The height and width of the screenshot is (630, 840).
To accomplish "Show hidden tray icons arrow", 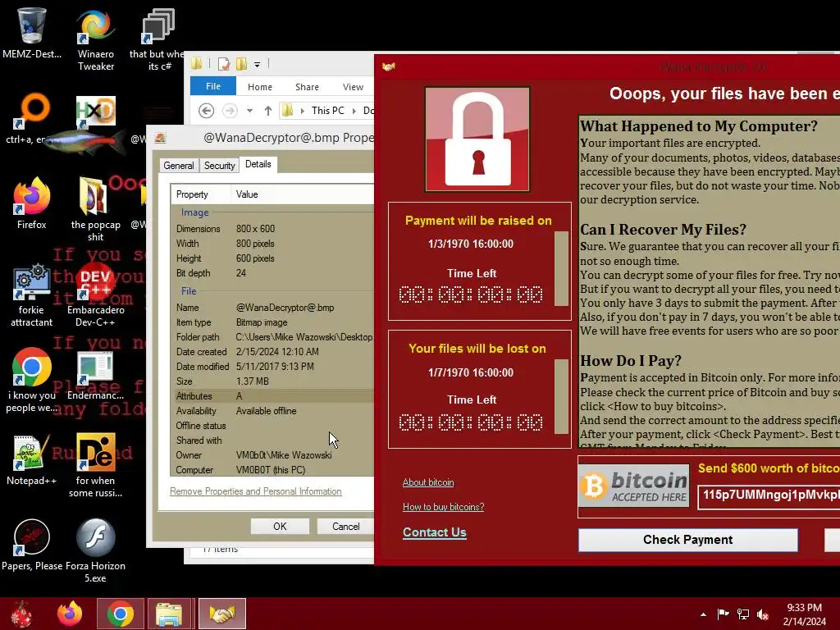I will pyautogui.click(x=703, y=614).
